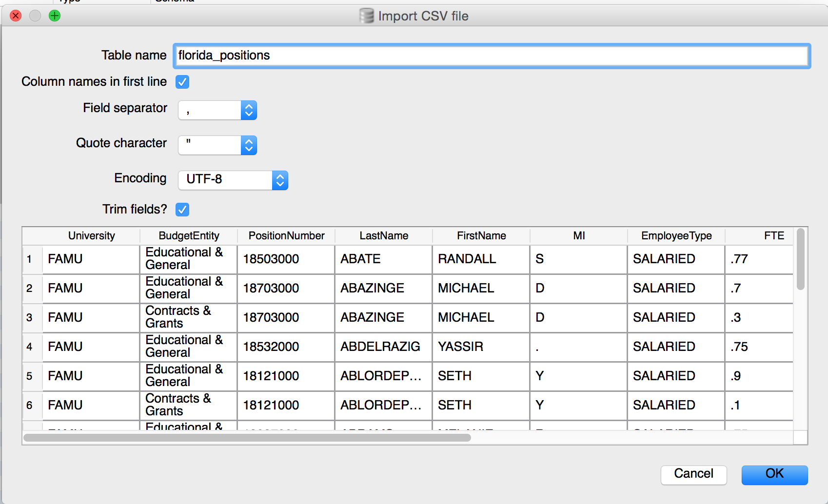Select MI value S in row 1

point(579,259)
